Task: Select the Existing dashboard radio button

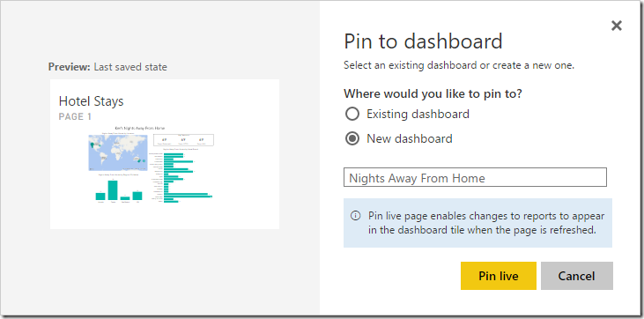Action: coord(352,114)
